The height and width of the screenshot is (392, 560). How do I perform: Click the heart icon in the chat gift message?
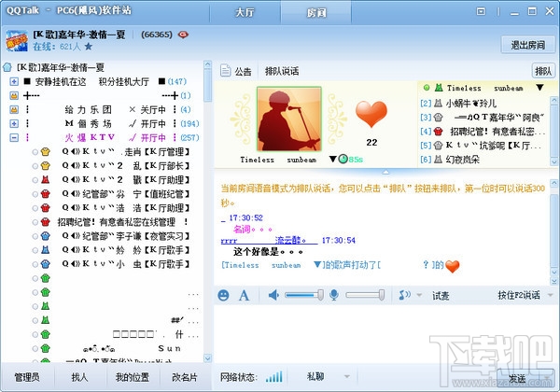tap(453, 266)
